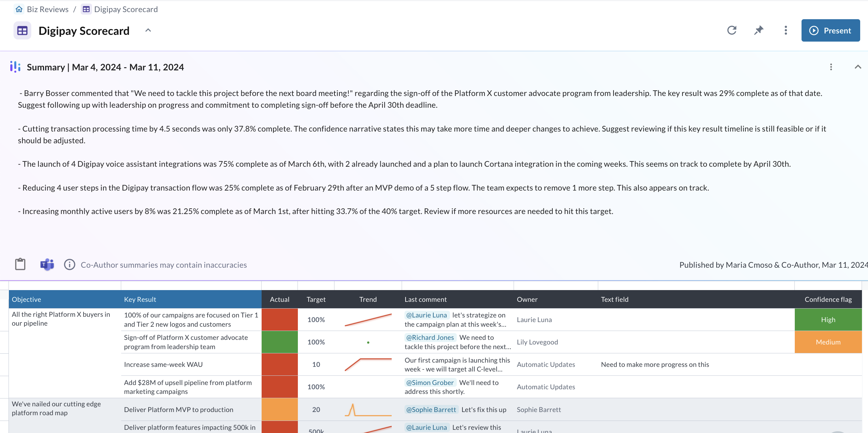Open trend chart for Deliver Platform MVP

tap(368, 410)
